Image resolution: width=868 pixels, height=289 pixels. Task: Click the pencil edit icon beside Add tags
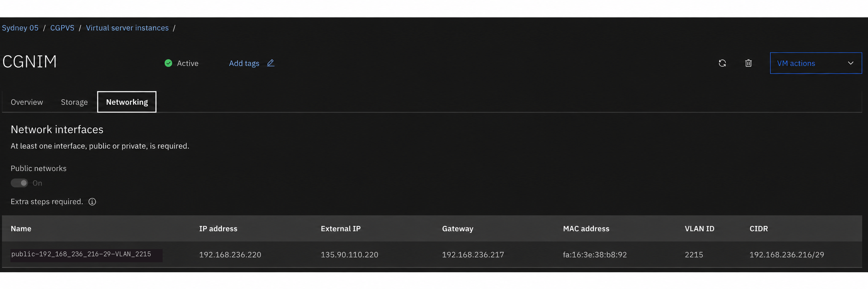click(271, 63)
